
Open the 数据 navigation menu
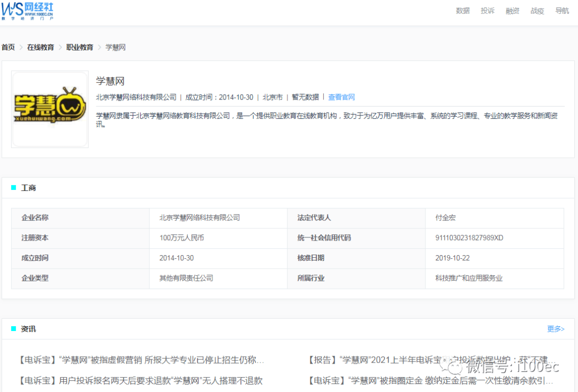click(462, 11)
